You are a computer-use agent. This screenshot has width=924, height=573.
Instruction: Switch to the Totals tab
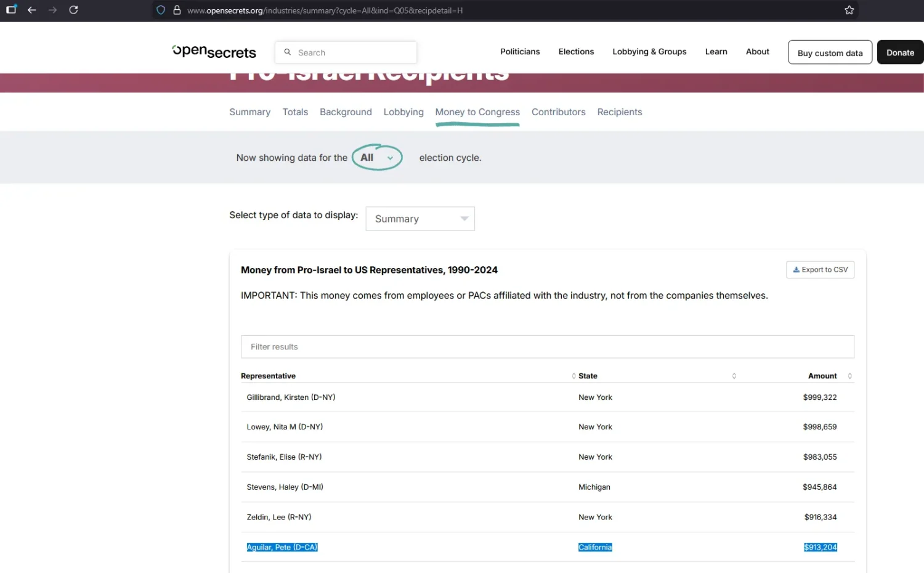click(x=295, y=112)
